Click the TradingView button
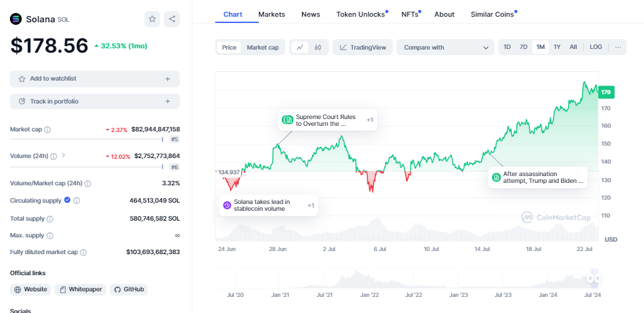The image size is (644, 313). coord(363,47)
